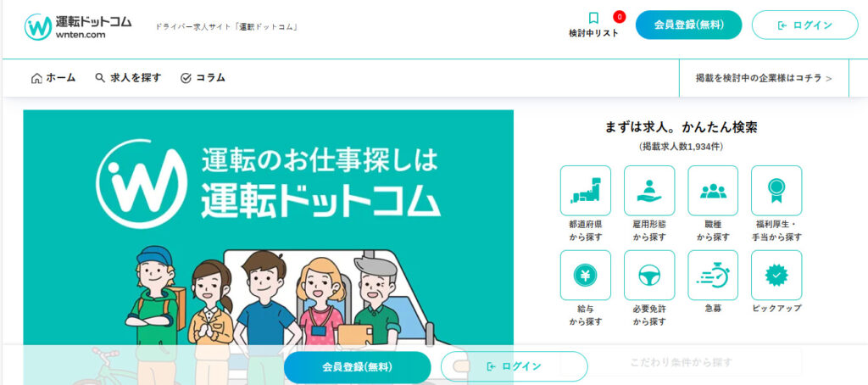
Task: Click the bottom bar ログイン button
Action: (514, 366)
